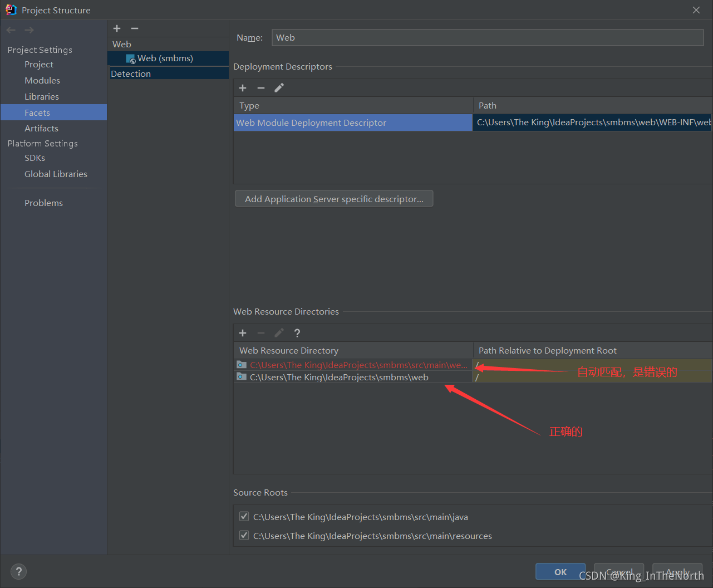
Task: Remove the selected deployment descriptor
Action: pyautogui.click(x=261, y=88)
